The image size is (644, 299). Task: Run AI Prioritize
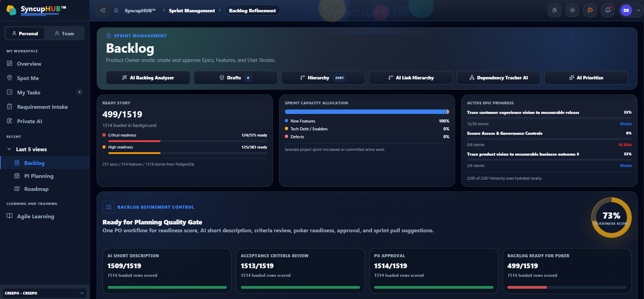586,78
